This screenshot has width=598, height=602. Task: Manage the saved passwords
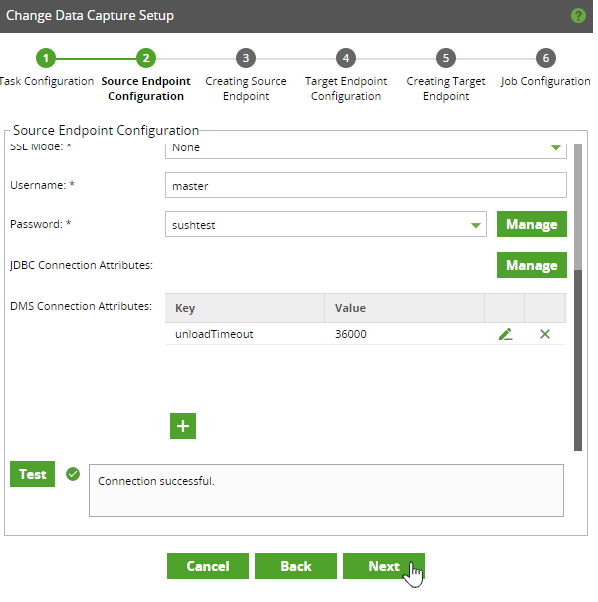[532, 224]
